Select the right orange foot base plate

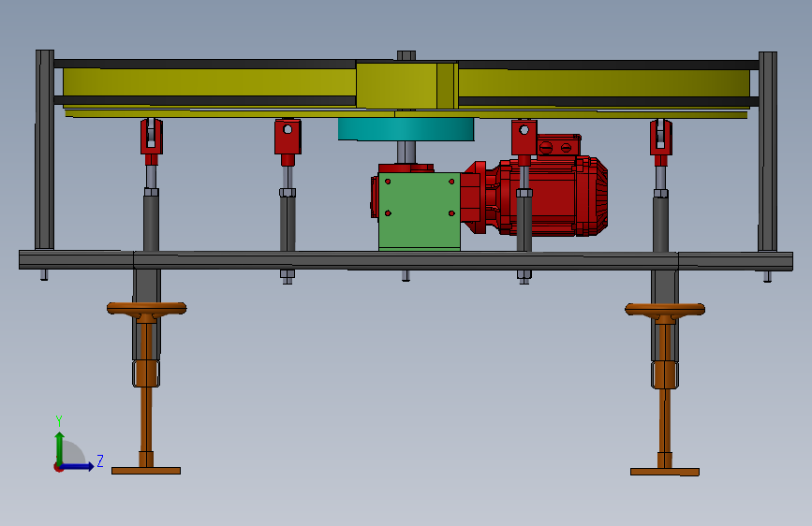(x=665, y=472)
